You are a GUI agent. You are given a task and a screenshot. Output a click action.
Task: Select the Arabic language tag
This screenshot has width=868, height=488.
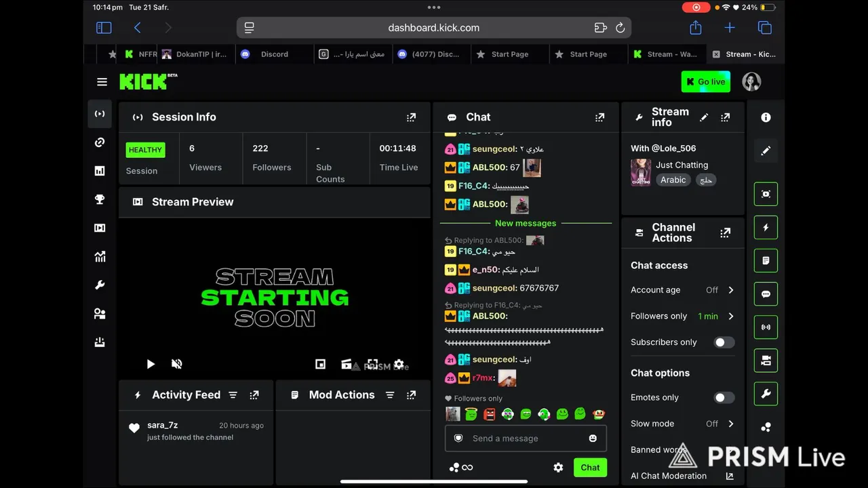(x=673, y=180)
